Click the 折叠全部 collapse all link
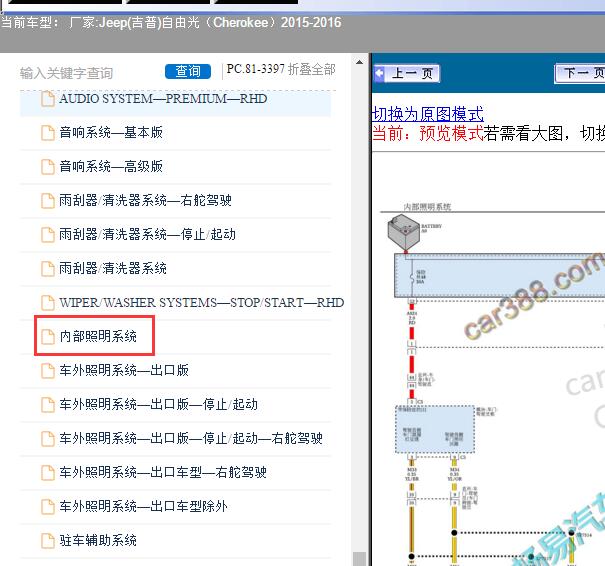The height and width of the screenshot is (566, 605). click(x=312, y=69)
